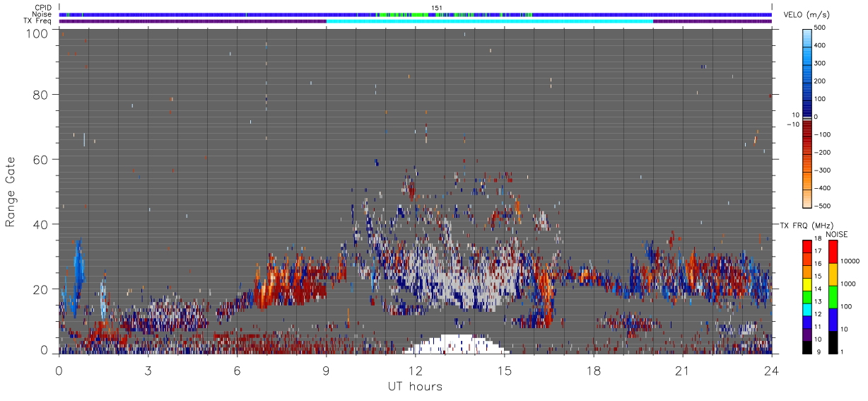Click the NOISE legend title
This screenshot has height=401, width=868.
pos(835,234)
